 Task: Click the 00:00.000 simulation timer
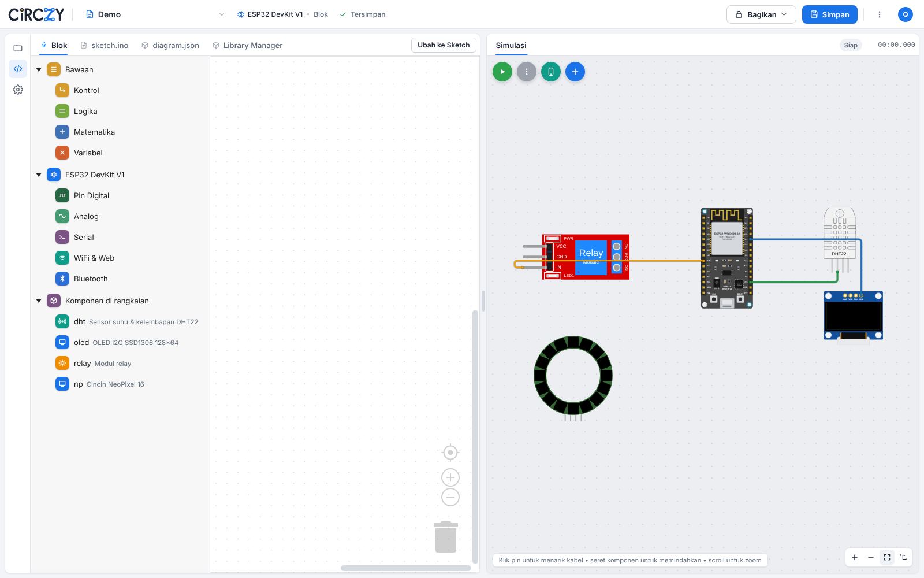[896, 45]
